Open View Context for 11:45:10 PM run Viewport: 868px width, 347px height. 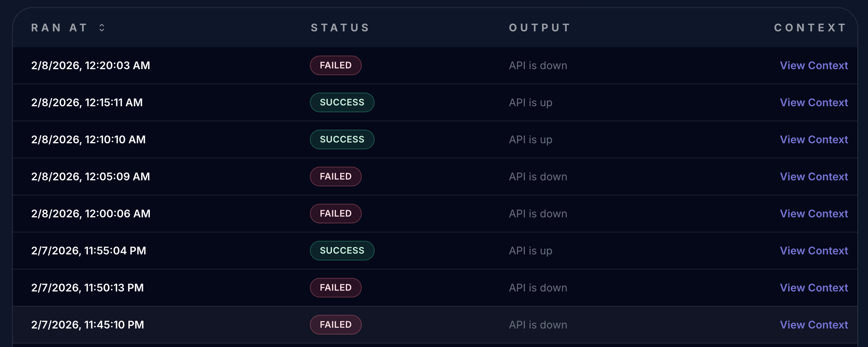click(814, 325)
